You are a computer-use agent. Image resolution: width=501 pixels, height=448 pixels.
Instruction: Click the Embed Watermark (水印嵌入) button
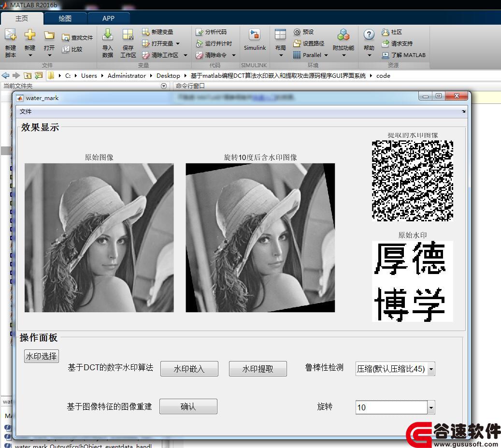189,369
